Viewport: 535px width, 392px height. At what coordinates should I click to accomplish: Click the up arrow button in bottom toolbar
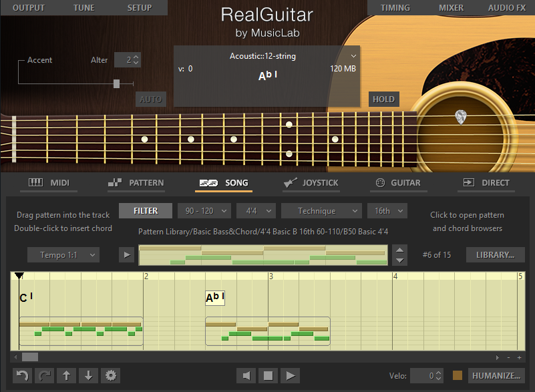66,375
